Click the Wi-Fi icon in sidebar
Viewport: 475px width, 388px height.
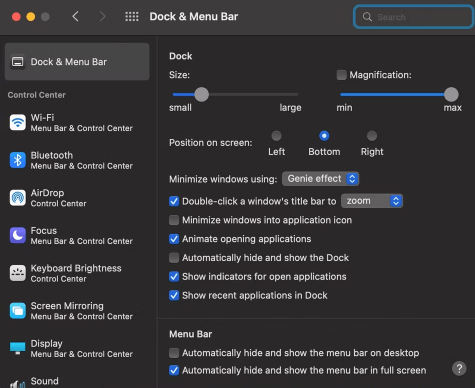18,122
